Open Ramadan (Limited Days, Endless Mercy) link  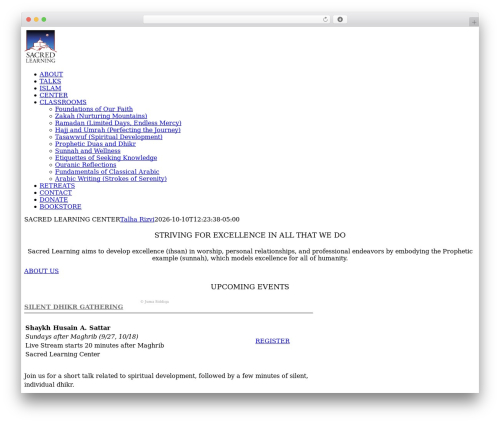118,123
